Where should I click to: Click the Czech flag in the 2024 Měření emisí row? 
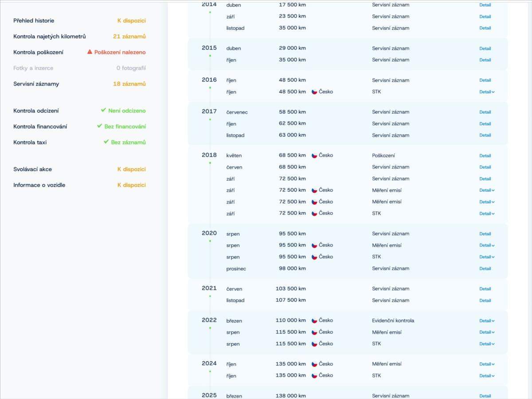[x=314, y=364]
